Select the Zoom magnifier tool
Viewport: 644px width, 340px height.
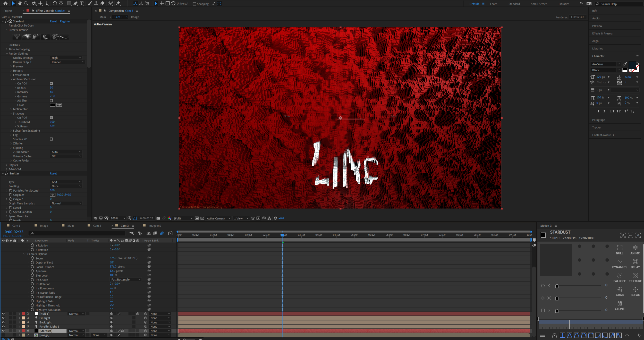coord(26,3)
